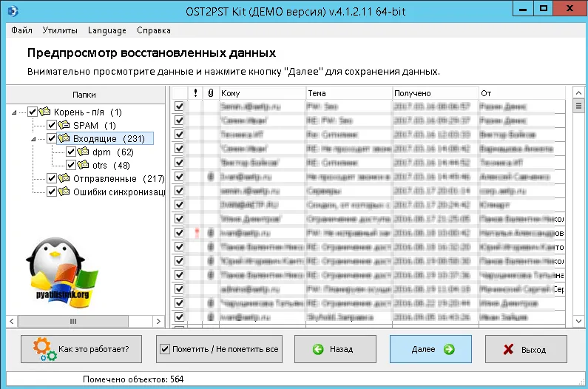Click the Папки panel header

[x=85, y=95]
